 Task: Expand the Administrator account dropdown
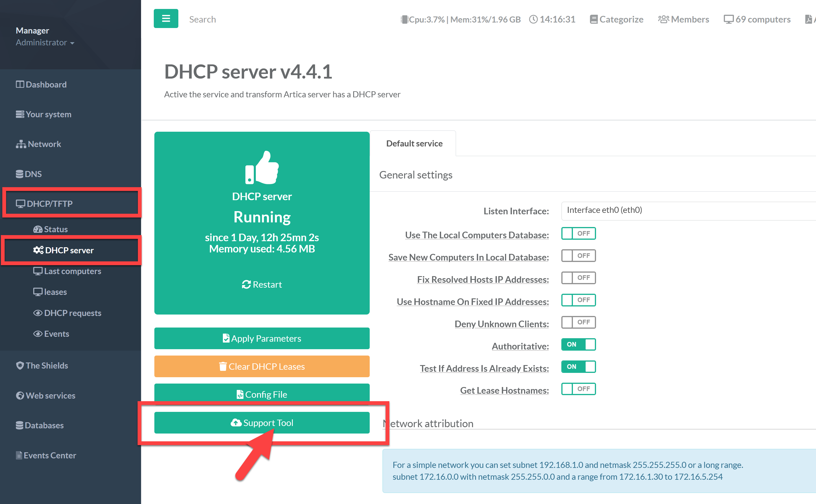[x=45, y=43]
